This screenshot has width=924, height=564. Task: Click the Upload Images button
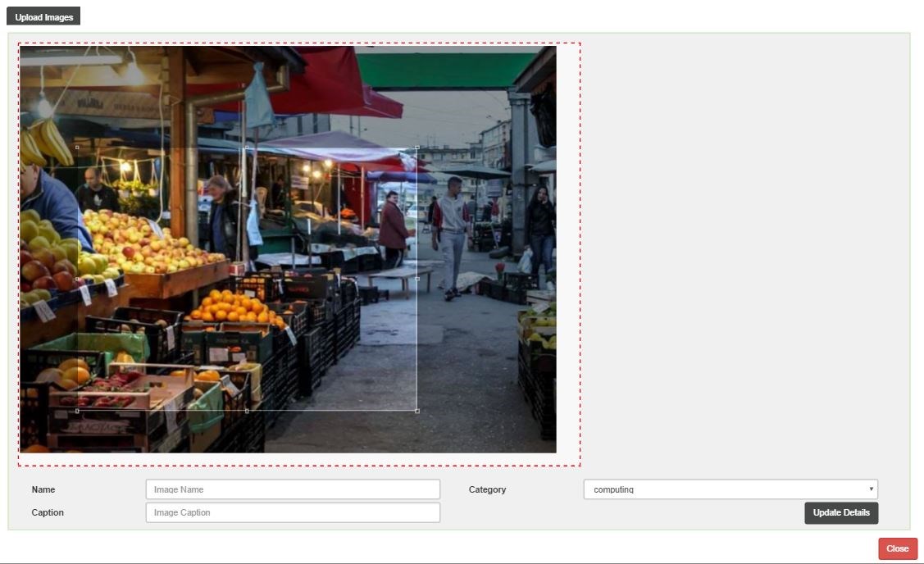click(x=43, y=16)
